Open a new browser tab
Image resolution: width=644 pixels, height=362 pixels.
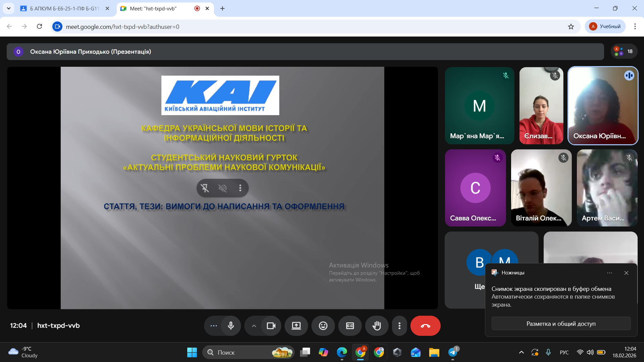tap(222, 8)
